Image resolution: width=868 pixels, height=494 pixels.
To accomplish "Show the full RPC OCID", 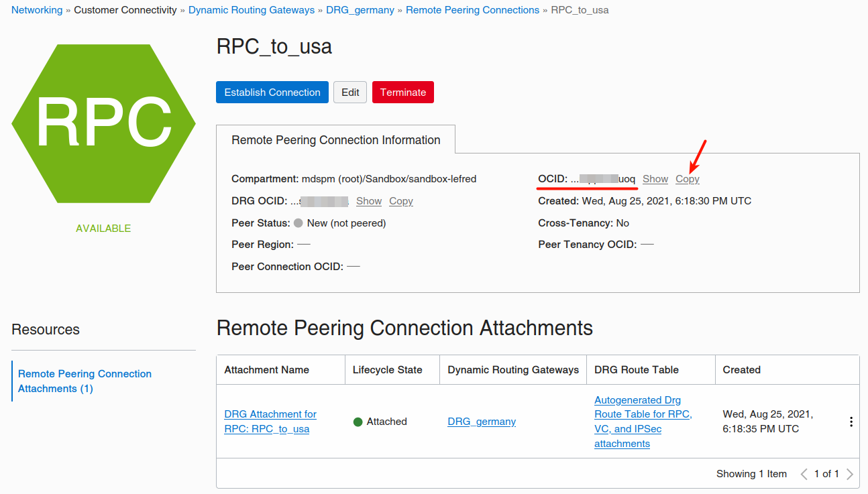I will point(655,179).
